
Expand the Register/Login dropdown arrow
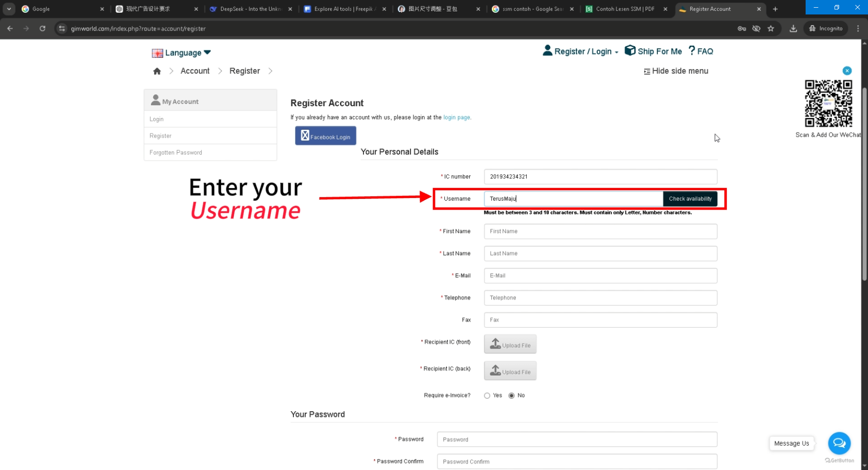pyautogui.click(x=618, y=52)
